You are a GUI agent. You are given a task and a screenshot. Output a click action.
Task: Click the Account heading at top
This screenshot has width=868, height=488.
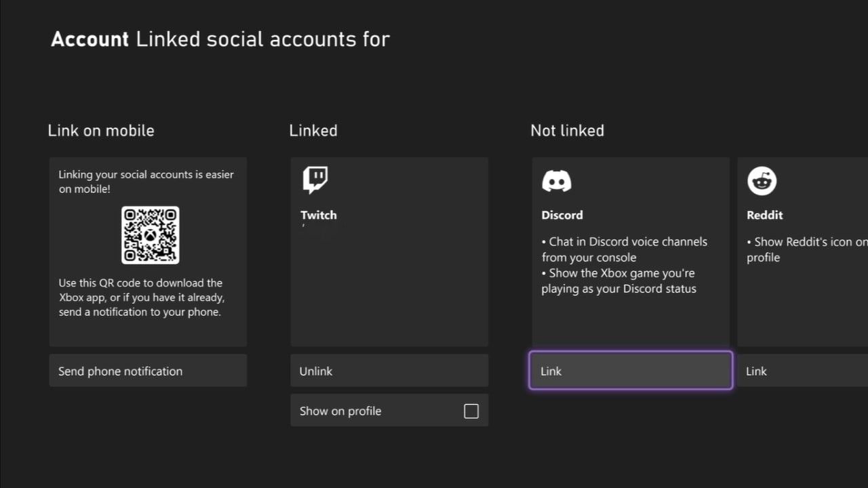click(90, 39)
